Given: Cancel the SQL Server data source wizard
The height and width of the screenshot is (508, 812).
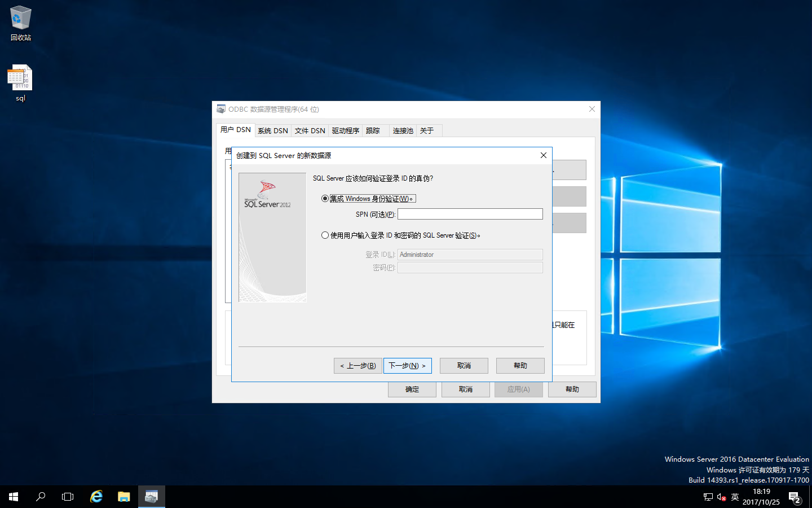Looking at the screenshot, I should 464,366.
